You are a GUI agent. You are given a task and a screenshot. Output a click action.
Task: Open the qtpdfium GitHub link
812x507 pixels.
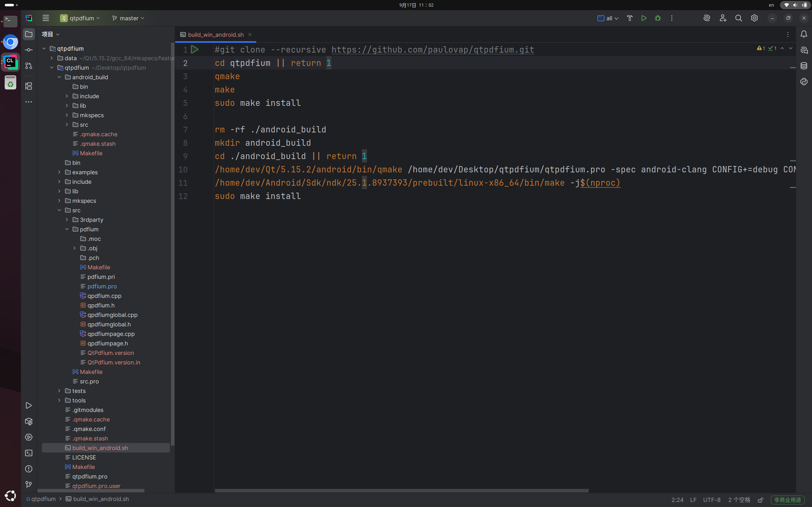pyautogui.click(x=433, y=50)
